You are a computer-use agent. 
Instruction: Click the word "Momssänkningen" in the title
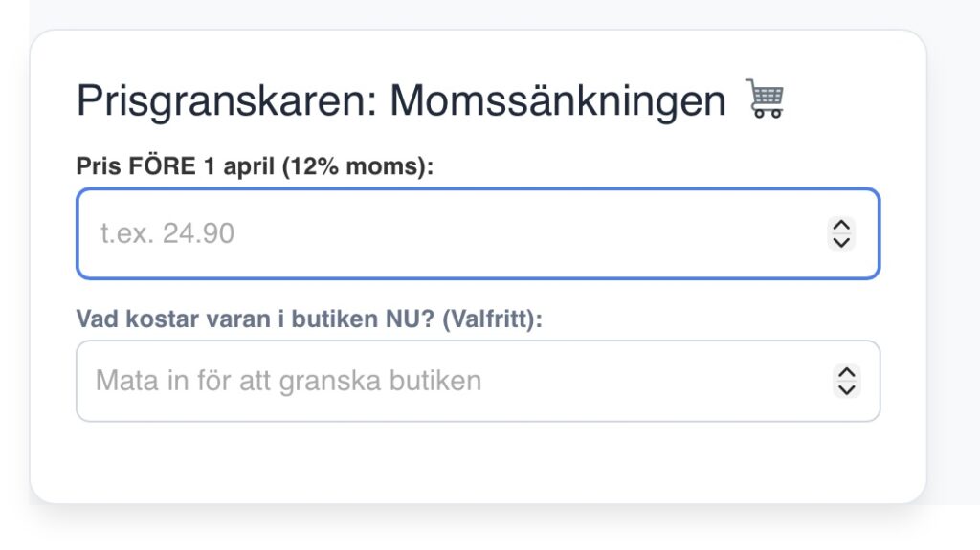click(557, 100)
